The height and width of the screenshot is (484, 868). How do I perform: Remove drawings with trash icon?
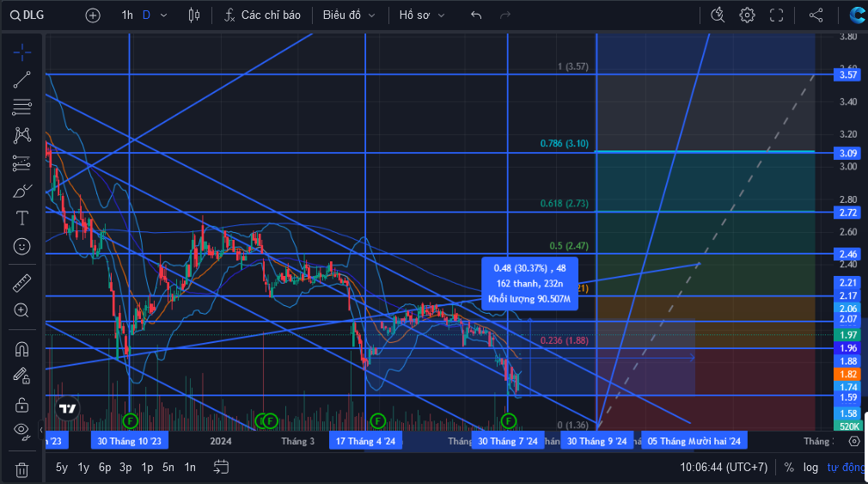tap(22, 470)
